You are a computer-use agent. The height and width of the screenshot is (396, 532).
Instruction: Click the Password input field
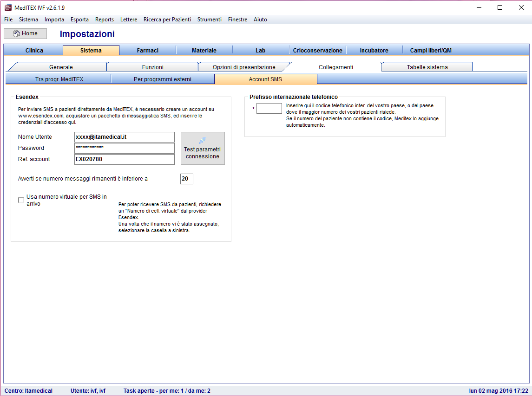click(x=124, y=148)
